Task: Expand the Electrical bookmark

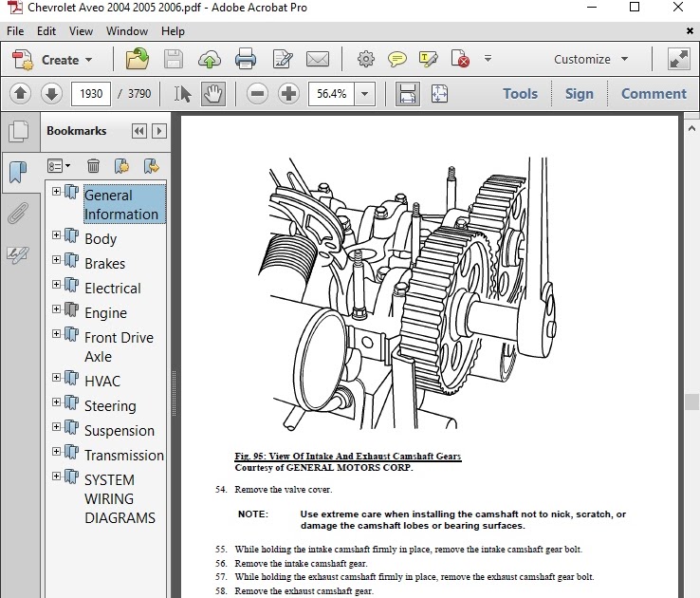Action: click(56, 284)
